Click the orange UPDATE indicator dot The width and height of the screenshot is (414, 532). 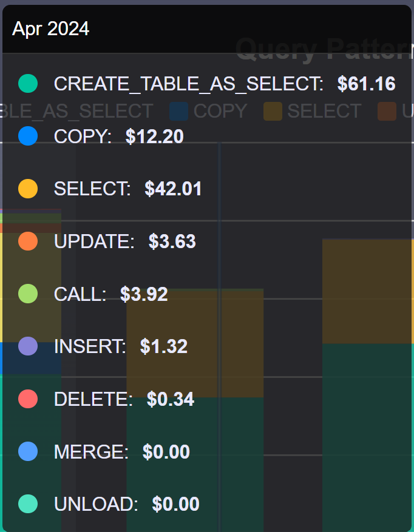[x=27, y=241]
